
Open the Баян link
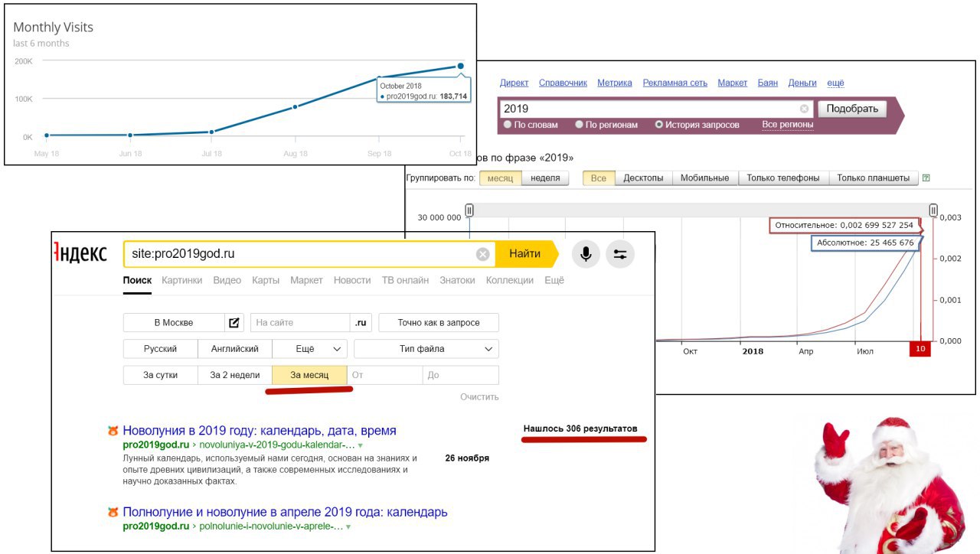[x=768, y=83]
